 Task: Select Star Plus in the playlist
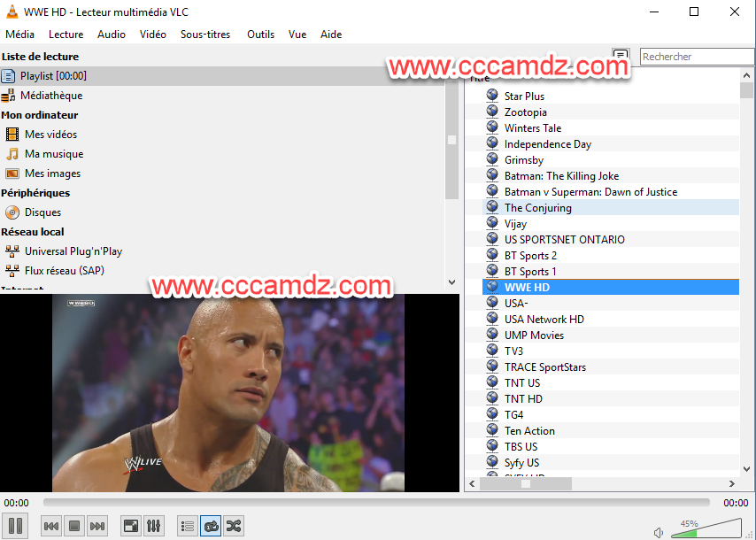click(611, 96)
